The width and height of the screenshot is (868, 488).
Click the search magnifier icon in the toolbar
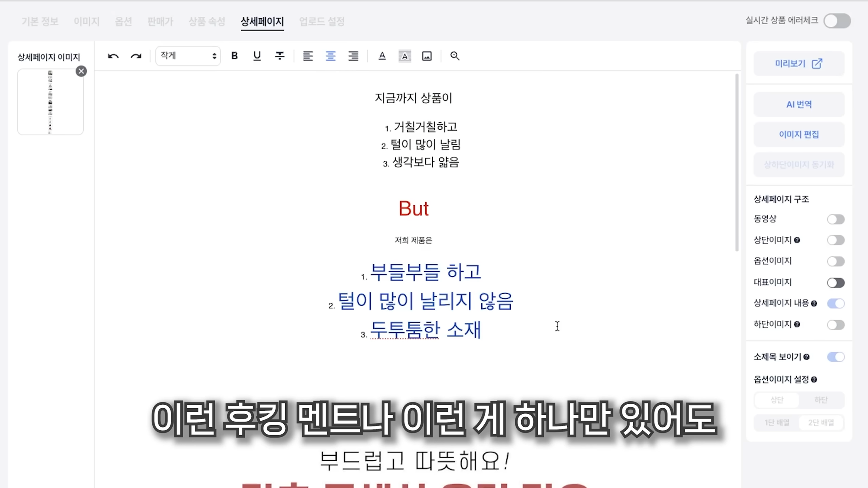(x=454, y=56)
